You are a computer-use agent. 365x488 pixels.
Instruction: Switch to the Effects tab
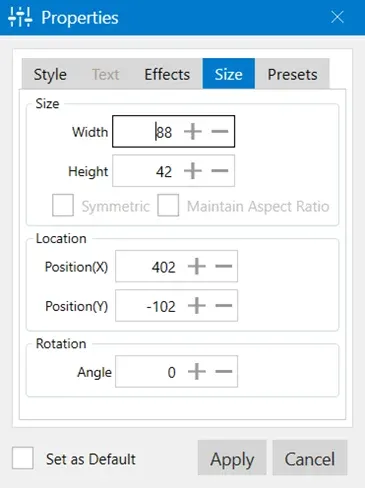(167, 74)
